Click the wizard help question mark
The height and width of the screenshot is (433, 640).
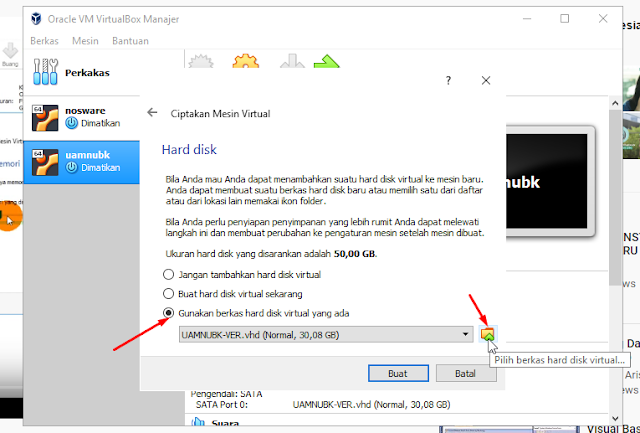click(x=448, y=80)
